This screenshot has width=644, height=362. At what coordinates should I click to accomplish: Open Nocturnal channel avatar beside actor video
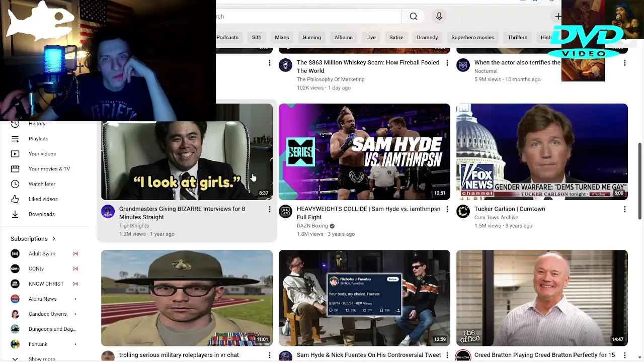click(x=463, y=65)
